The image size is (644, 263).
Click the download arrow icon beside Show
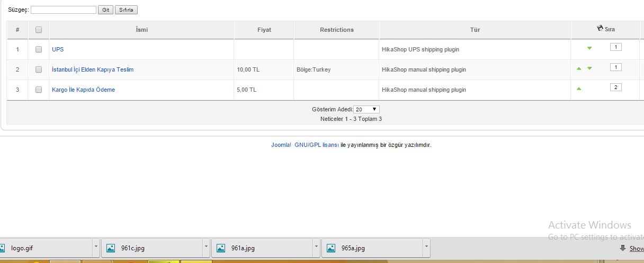click(x=623, y=248)
